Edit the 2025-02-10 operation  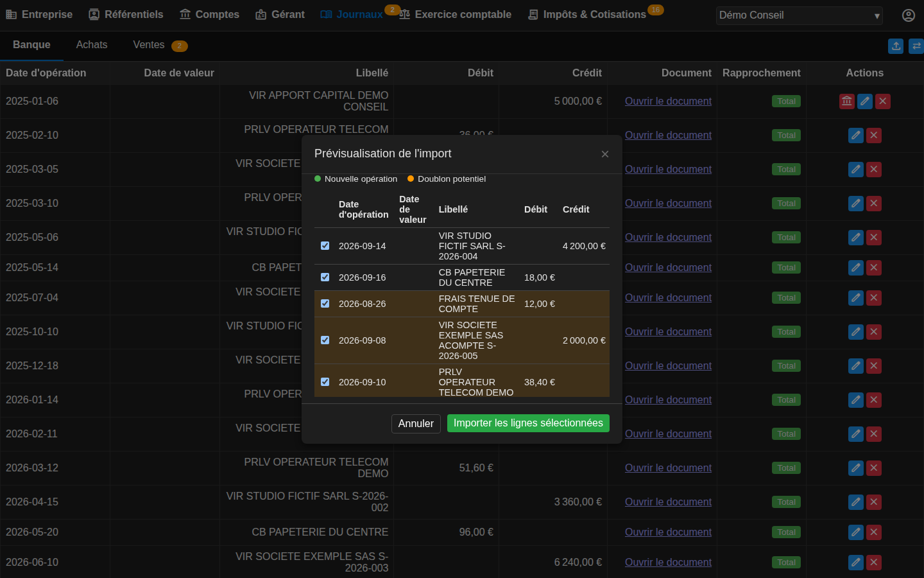pos(856,136)
